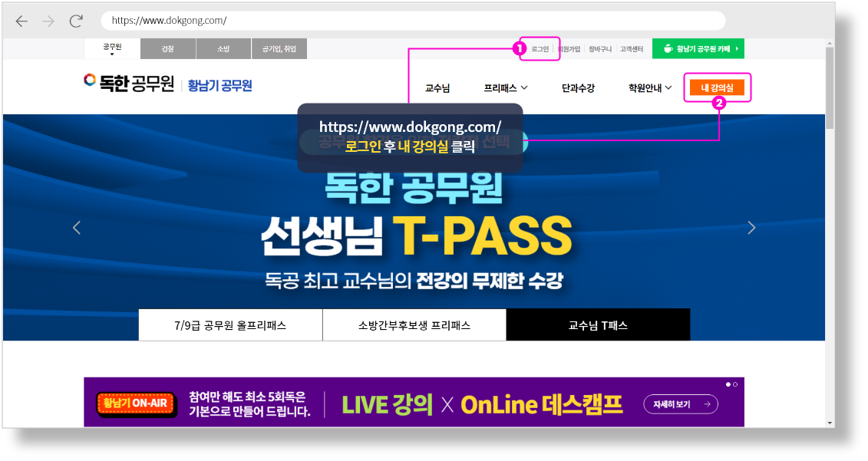Viewport: 868px width, 461px height.
Task: Open the 공기업, 취업 tab
Action: point(279,48)
